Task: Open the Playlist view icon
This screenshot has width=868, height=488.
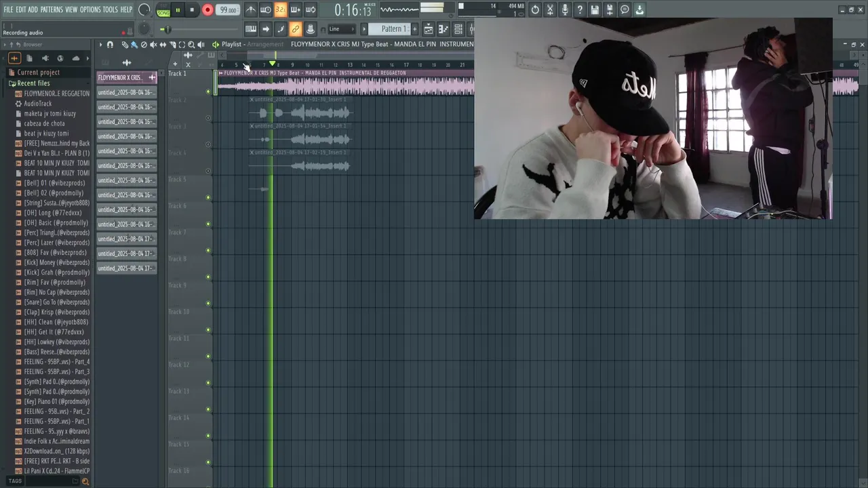Action: pos(429,29)
